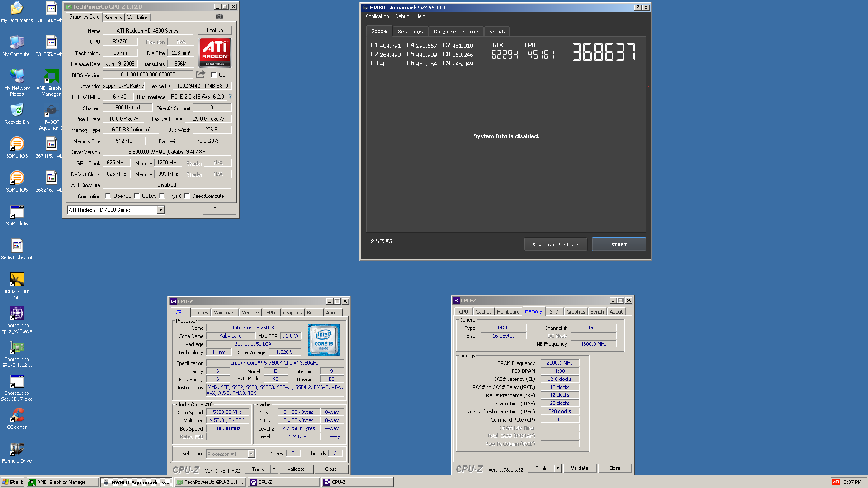
Task: Expand the Tools dropdown arrow in Memory window
Action: click(557, 468)
